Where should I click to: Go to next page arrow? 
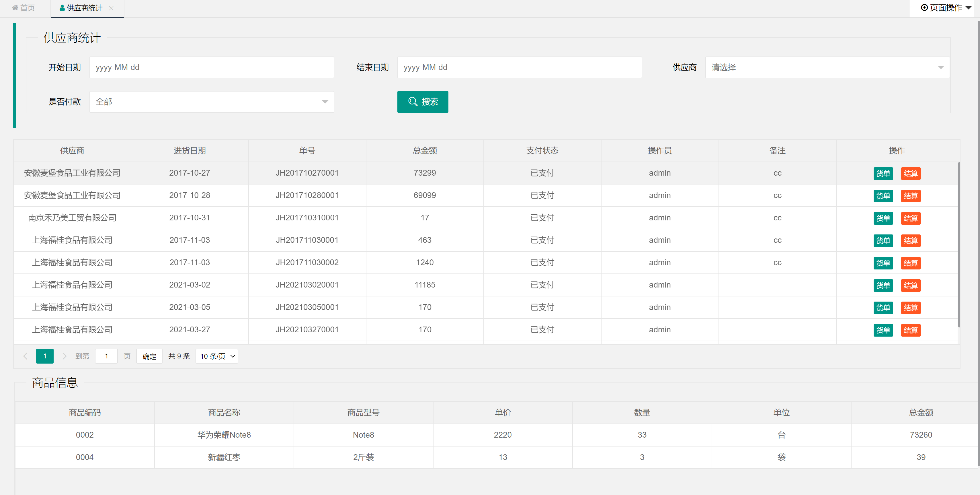click(x=64, y=356)
